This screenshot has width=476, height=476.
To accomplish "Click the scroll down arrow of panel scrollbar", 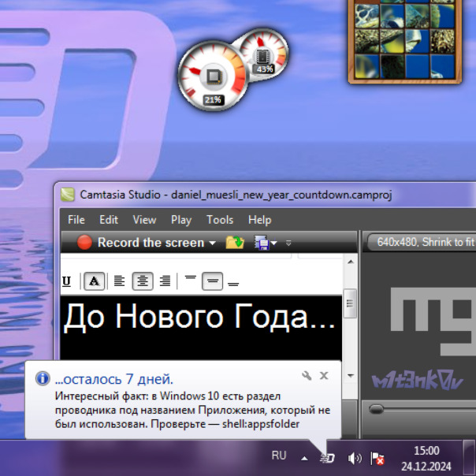I will tap(351, 376).
